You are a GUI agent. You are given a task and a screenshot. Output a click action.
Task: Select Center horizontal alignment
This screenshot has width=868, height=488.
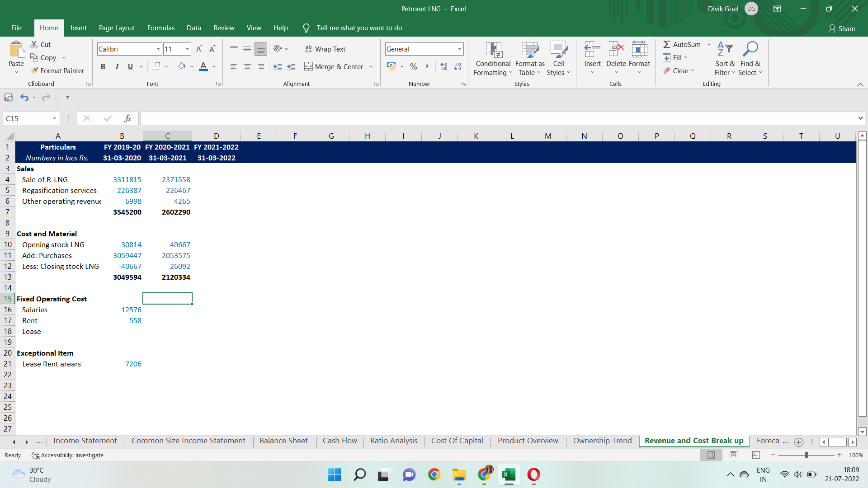pos(247,66)
